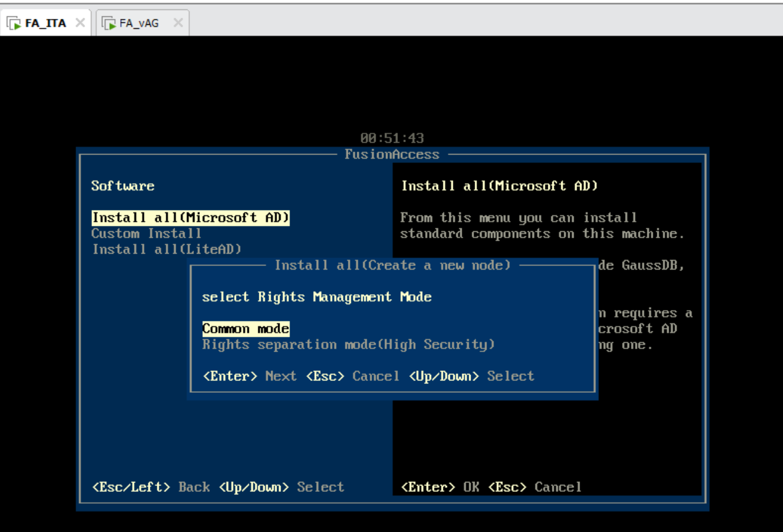The image size is (783, 532).
Task: Click the 'standard components on this machine.' text
Action: coord(542,234)
